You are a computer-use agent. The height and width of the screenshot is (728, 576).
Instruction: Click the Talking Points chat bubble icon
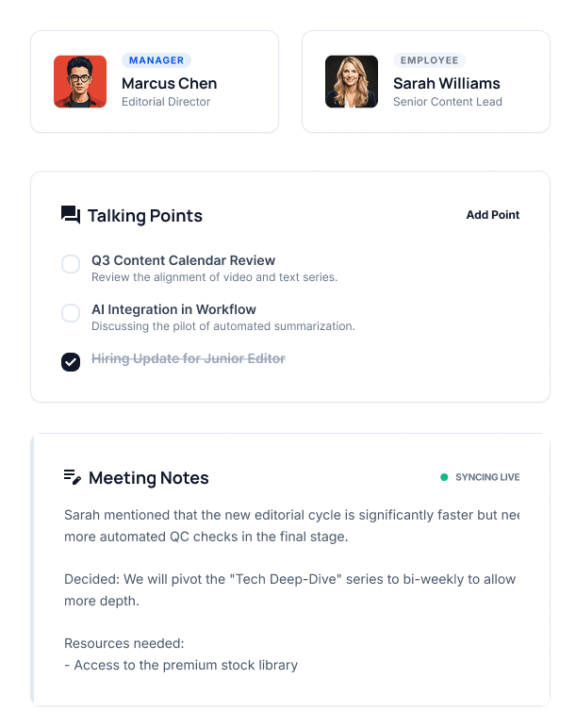point(71,215)
